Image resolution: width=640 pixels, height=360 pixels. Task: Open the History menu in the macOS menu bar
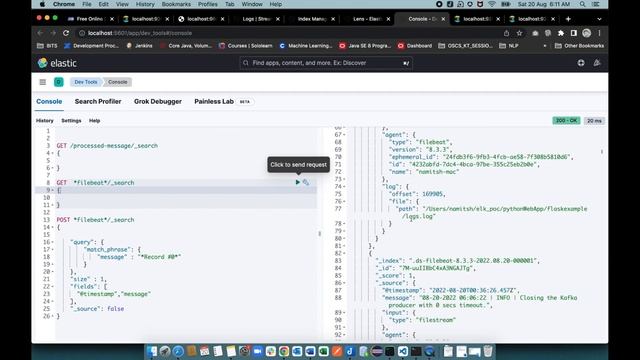(145, 4)
